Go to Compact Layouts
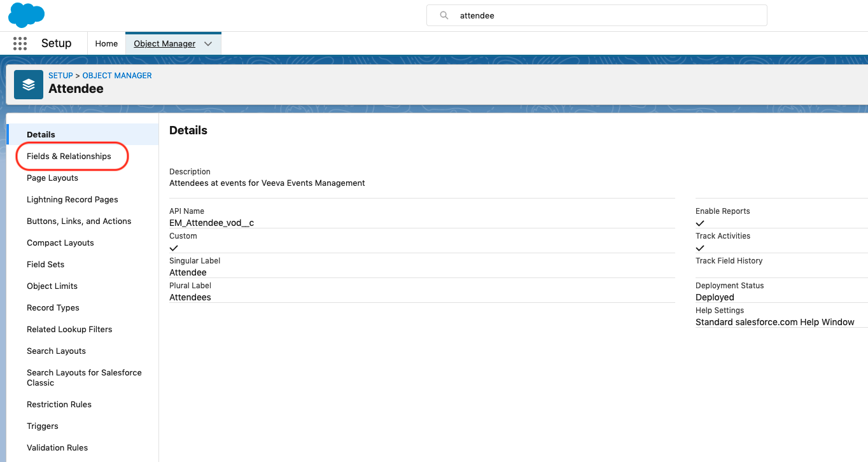 (60, 242)
